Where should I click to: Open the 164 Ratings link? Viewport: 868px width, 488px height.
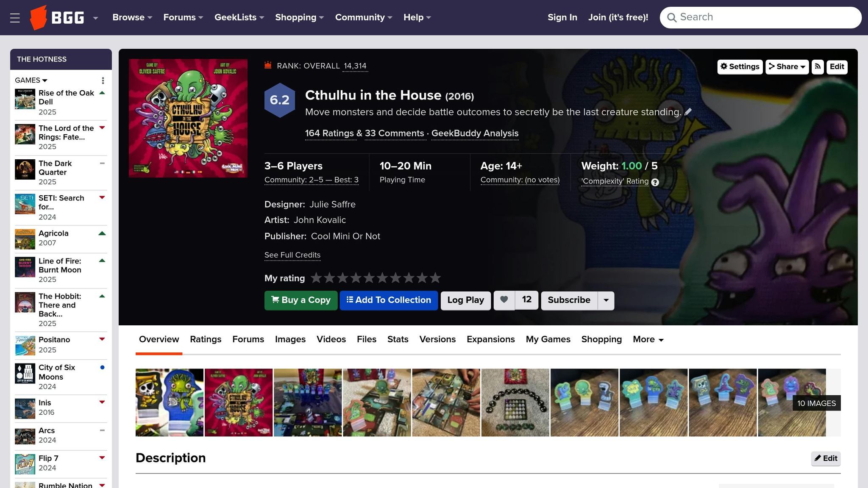pos(329,133)
